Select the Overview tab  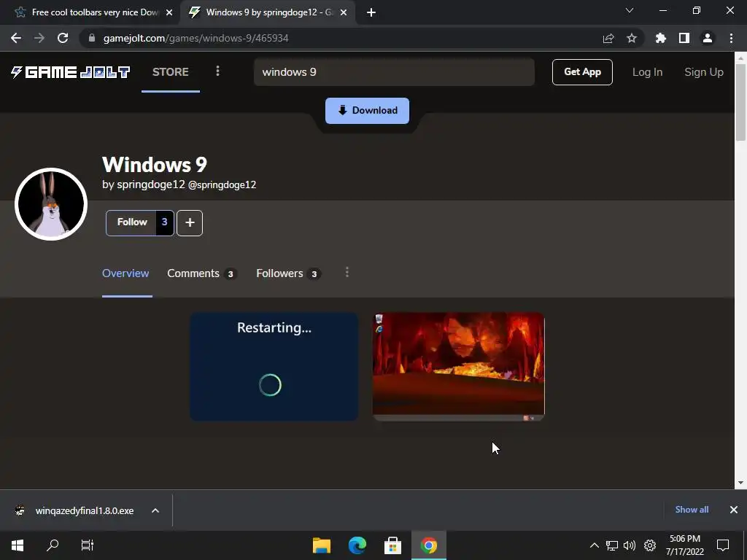125,273
